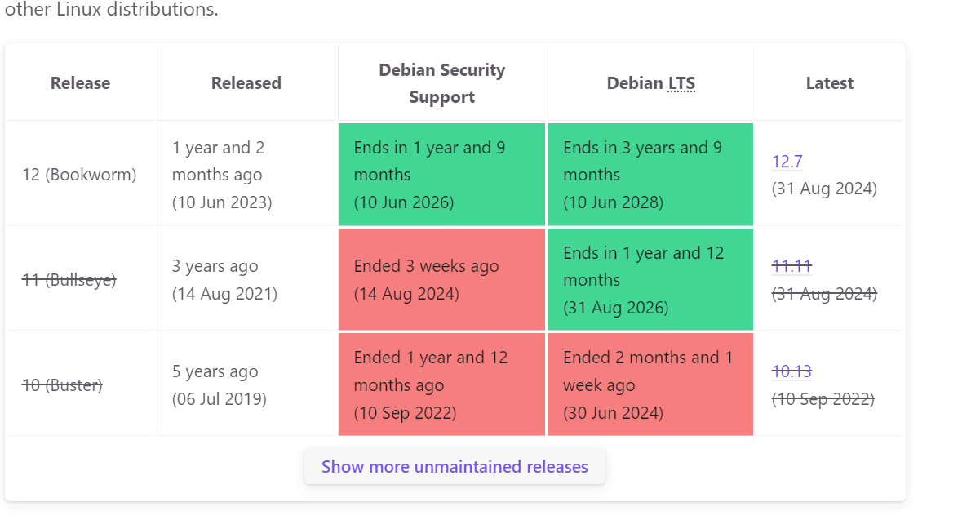Click green Bookworm LTS cell ending 2028
This screenshot has height=520, width=980.
point(650,175)
